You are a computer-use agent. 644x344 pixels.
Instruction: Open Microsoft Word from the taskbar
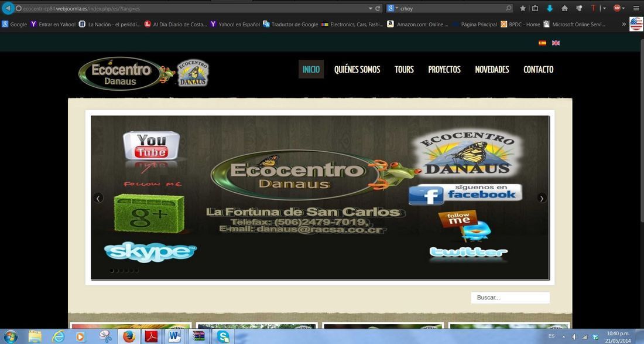[x=175, y=336]
